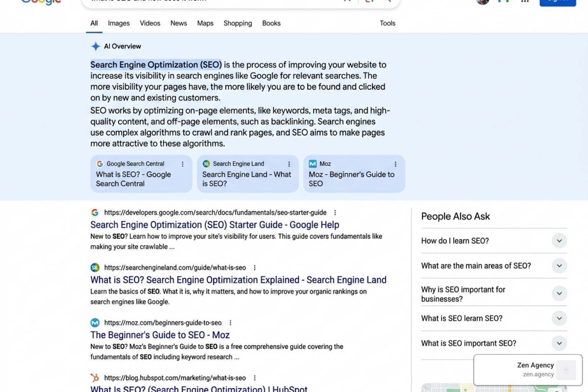Click the moz.com/beginners-guide-to-seo URL
The image size is (588, 392).
[x=163, y=323]
